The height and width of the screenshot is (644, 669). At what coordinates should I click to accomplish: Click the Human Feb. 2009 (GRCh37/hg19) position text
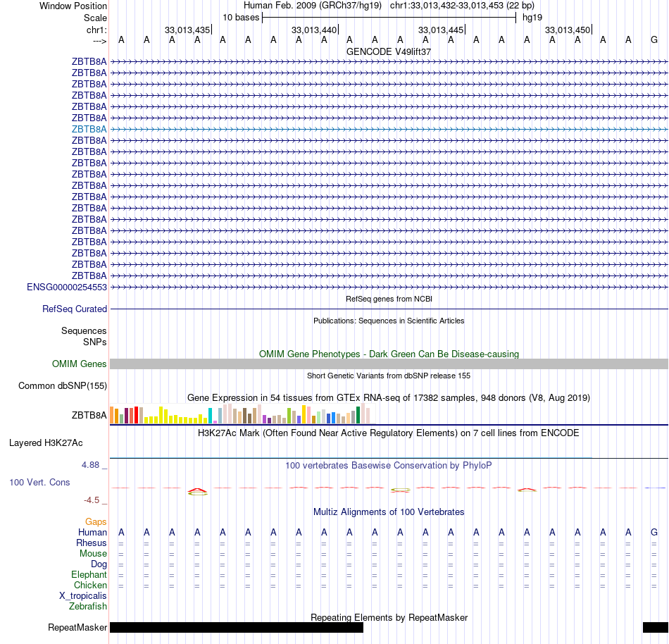[312, 6]
